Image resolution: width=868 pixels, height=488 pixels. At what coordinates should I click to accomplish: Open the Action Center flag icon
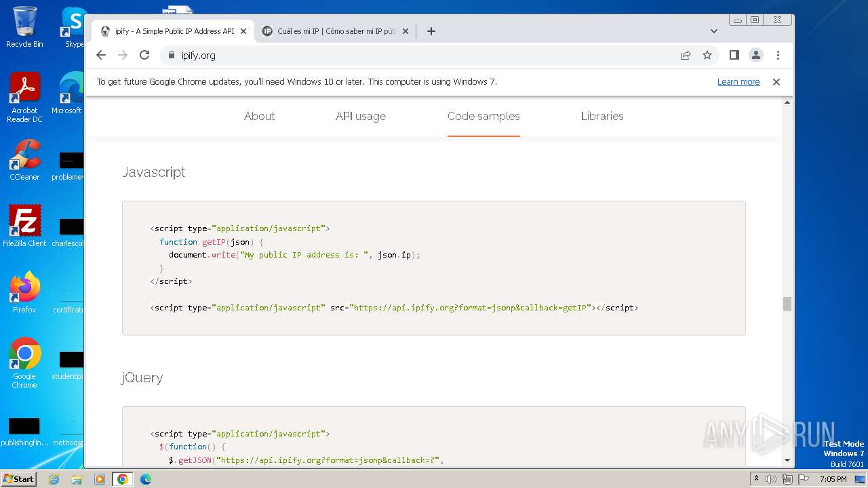click(804, 479)
